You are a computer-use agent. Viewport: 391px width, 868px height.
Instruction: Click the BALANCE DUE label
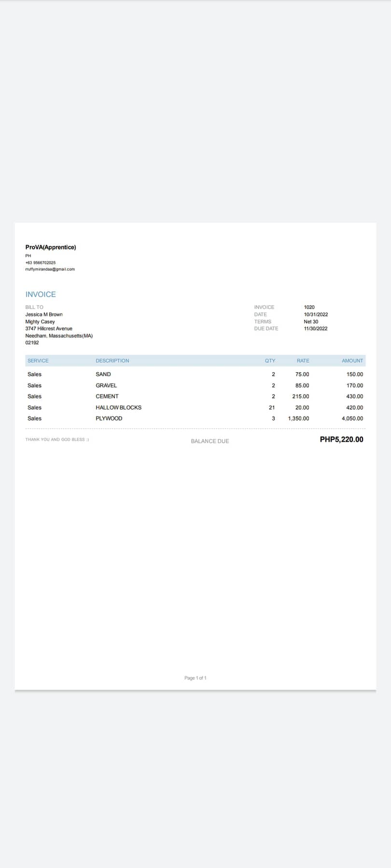[210, 441]
